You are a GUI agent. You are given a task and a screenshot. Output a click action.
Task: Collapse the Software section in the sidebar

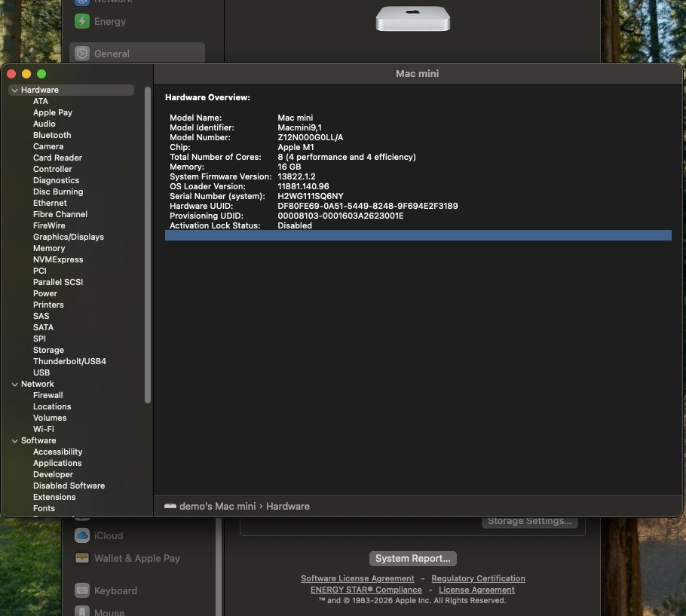click(15, 441)
